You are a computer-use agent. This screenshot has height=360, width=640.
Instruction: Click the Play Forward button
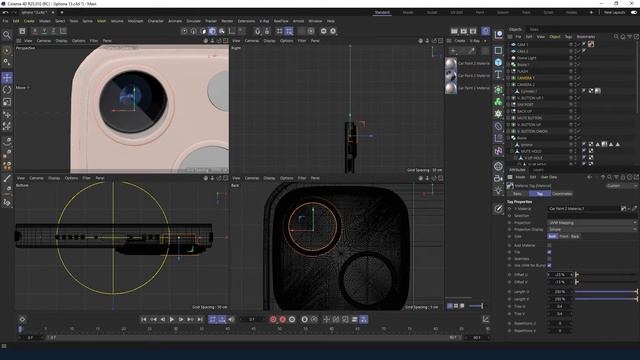[171, 320]
